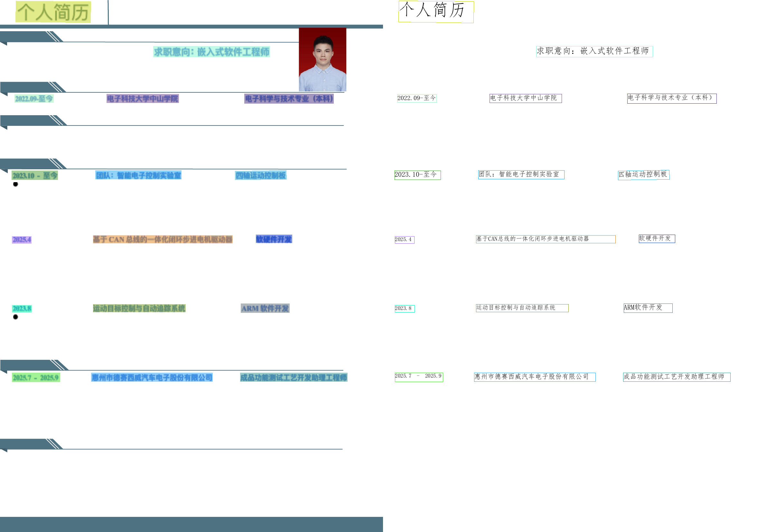
Task: Click highlighted 软硬件开发 label on left
Action: [x=274, y=239]
